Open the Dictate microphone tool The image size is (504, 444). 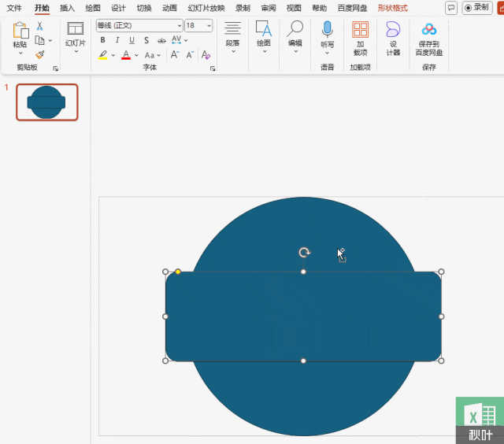[327, 30]
